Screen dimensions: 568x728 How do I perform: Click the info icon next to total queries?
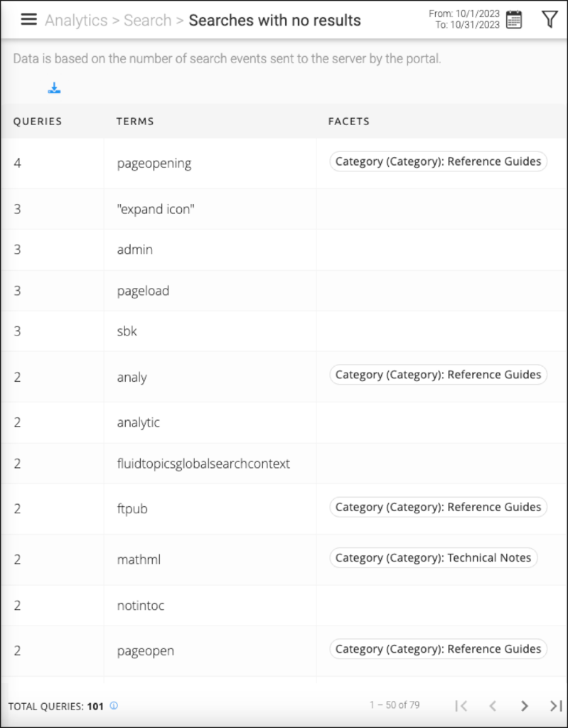[x=113, y=706]
